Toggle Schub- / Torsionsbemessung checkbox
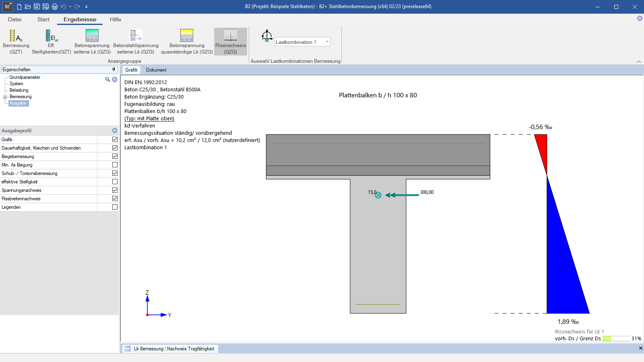 tap(115, 173)
